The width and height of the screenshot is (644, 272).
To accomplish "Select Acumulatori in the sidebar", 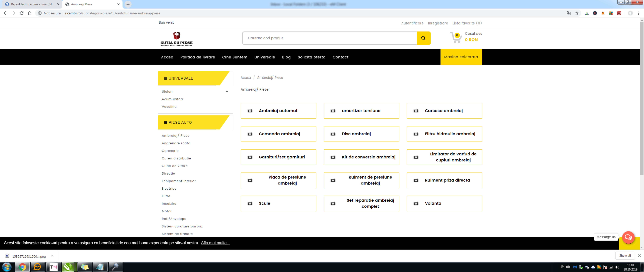I will point(172,99).
